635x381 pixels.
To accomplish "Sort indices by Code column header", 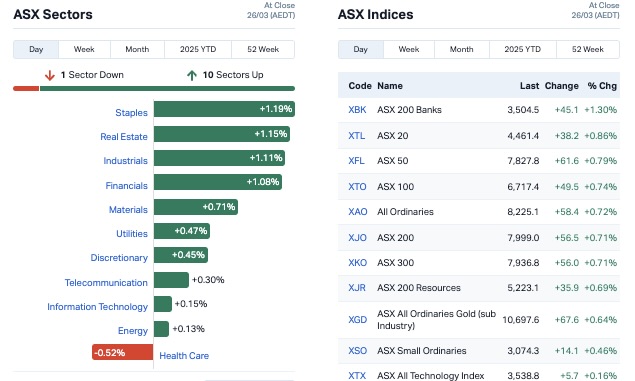I will 360,86.
